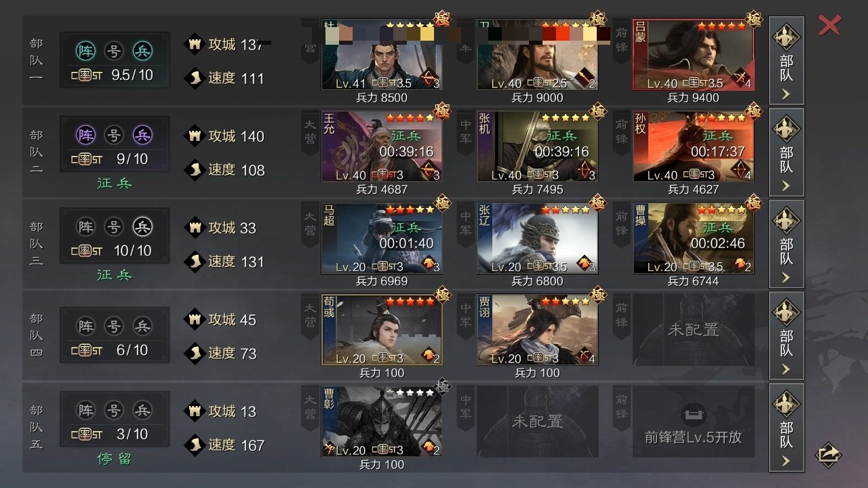
Task: Click the 攻城 siege icon of 部队一
Action: [195, 44]
